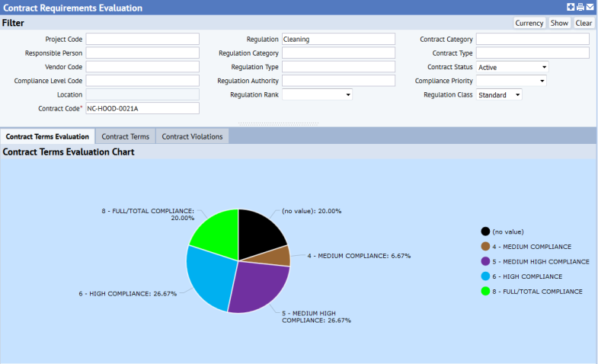Focus the Contract Code input field
This screenshot has width=598, height=364.
[x=142, y=108]
